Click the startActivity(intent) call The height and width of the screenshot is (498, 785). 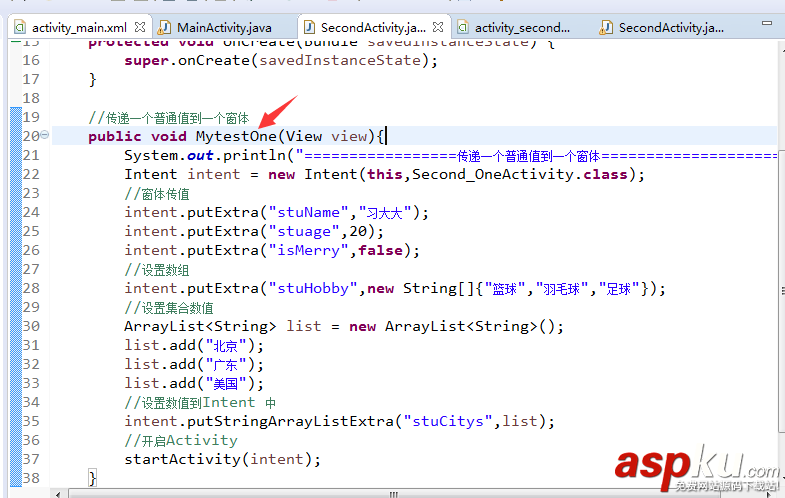(x=222, y=459)
